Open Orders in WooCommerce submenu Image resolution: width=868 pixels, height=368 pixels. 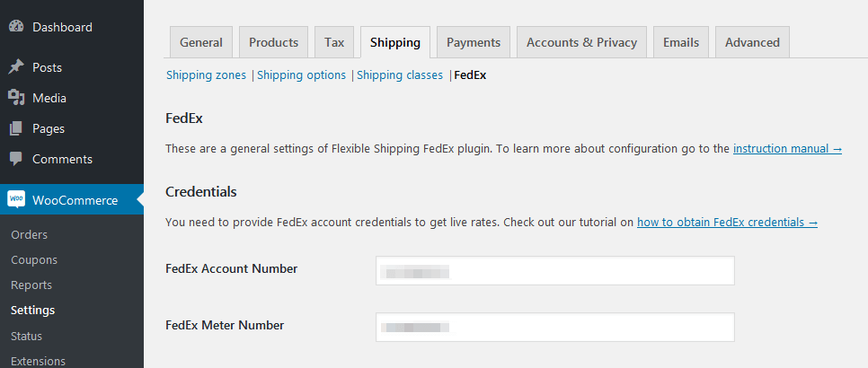tap(30, 235)
